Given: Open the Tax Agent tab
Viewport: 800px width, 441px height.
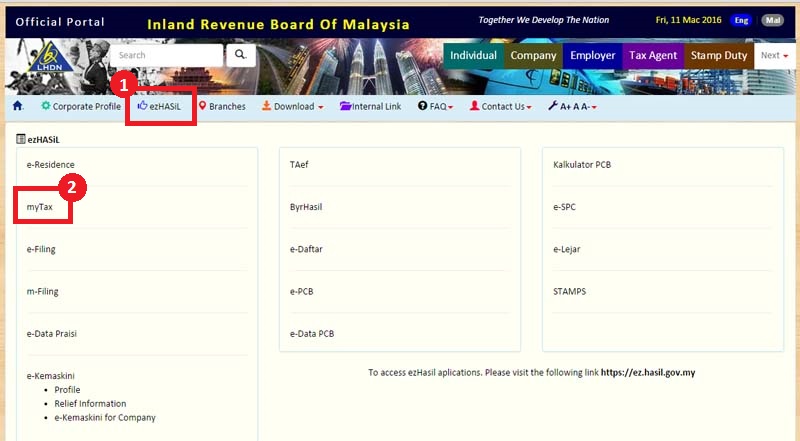Looking at the screenshot, I should (x=653, y=56).
